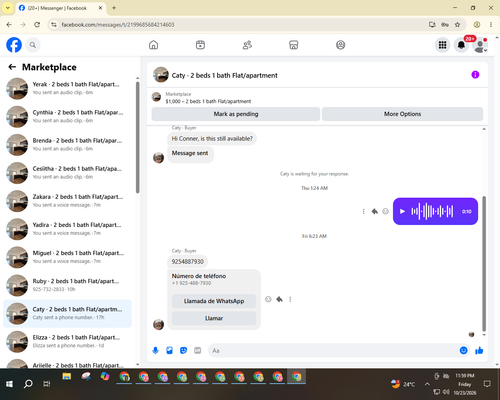Open emoji picker in message field

[463, 350]
